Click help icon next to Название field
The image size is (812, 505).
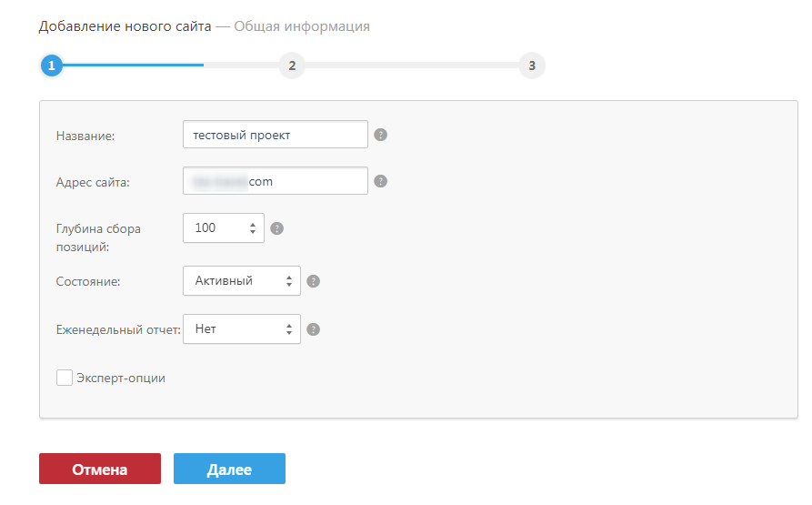coord(381,135)
